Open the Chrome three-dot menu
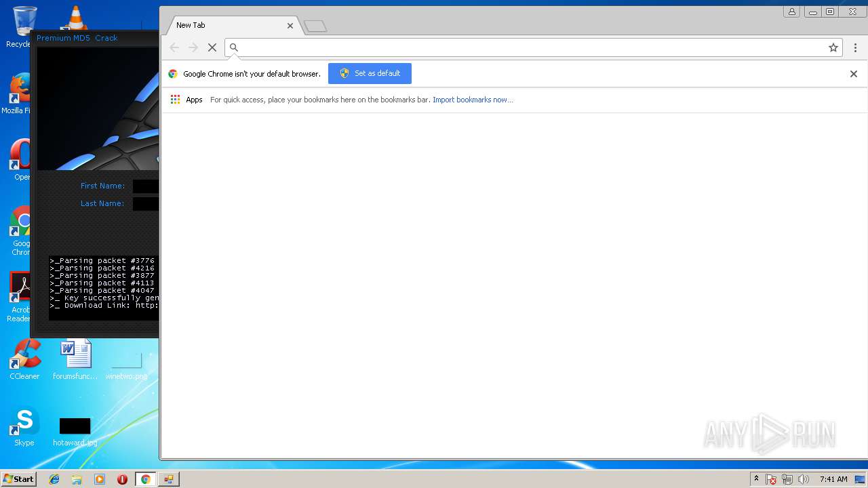The image size is (868, 488). pos(855,47)
